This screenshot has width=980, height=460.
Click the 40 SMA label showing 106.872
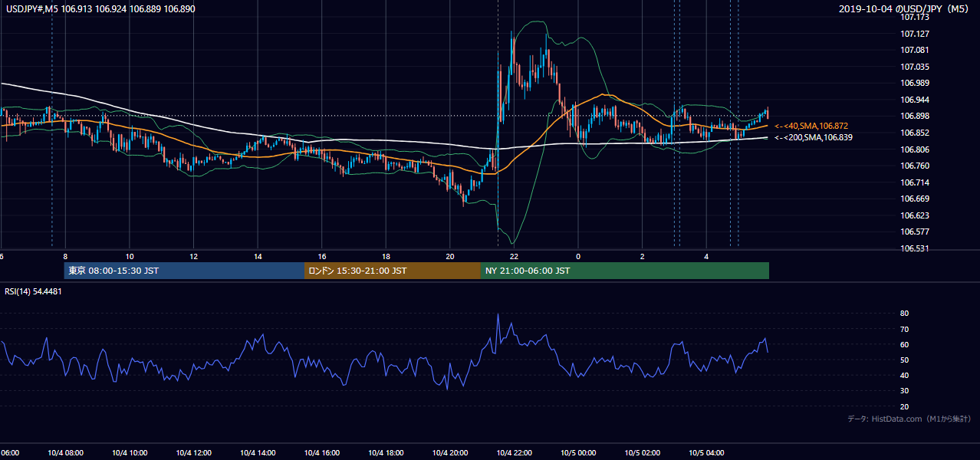tap(811, 126)
